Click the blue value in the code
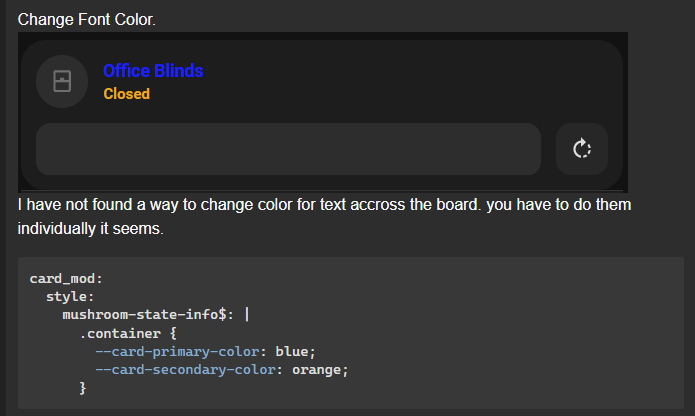The image size is (695, 416). (x=292, y=352)
